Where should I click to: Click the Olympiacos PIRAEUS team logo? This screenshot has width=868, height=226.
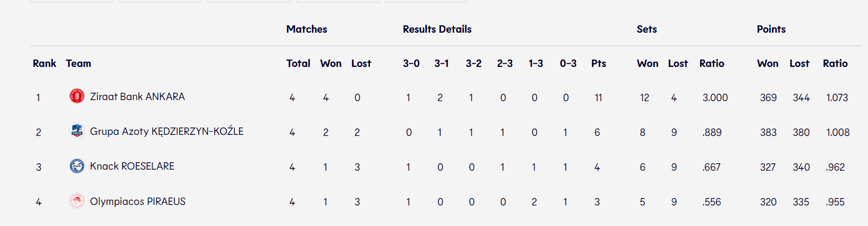click(x=77, y=201)
